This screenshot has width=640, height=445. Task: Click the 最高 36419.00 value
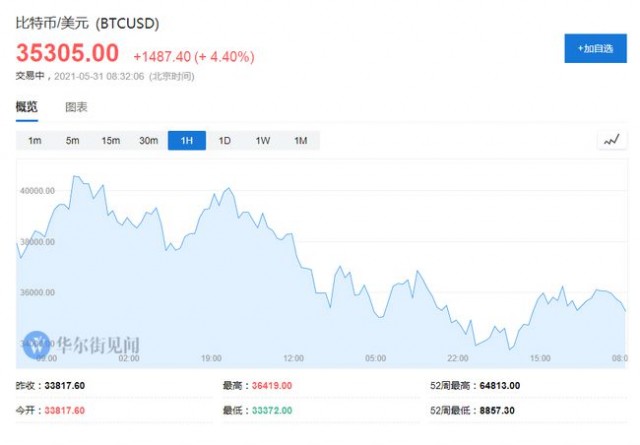272,385
